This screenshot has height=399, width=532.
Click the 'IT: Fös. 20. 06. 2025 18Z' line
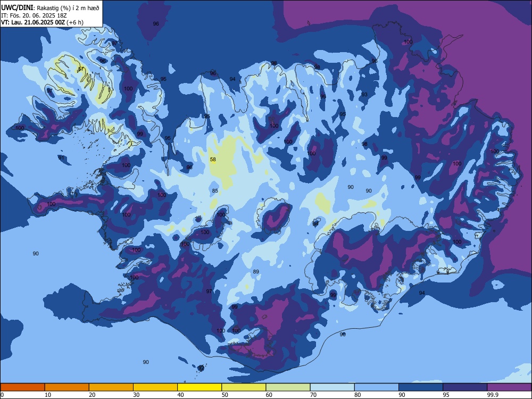(34, 15)
